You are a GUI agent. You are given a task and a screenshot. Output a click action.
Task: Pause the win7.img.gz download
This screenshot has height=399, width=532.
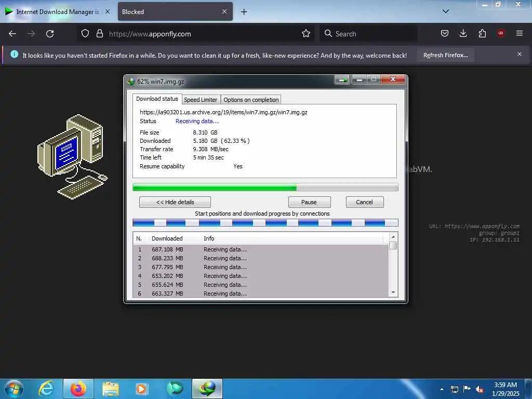[309, 202]
